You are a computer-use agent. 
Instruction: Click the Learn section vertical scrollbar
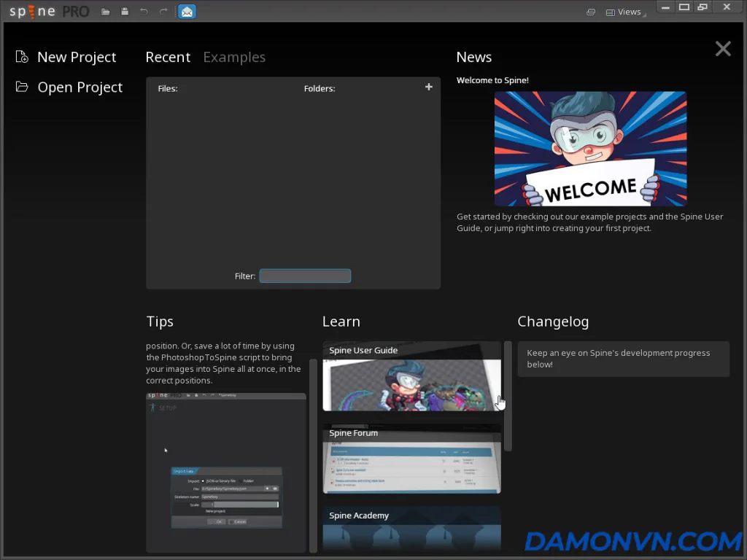click(508, 397)
